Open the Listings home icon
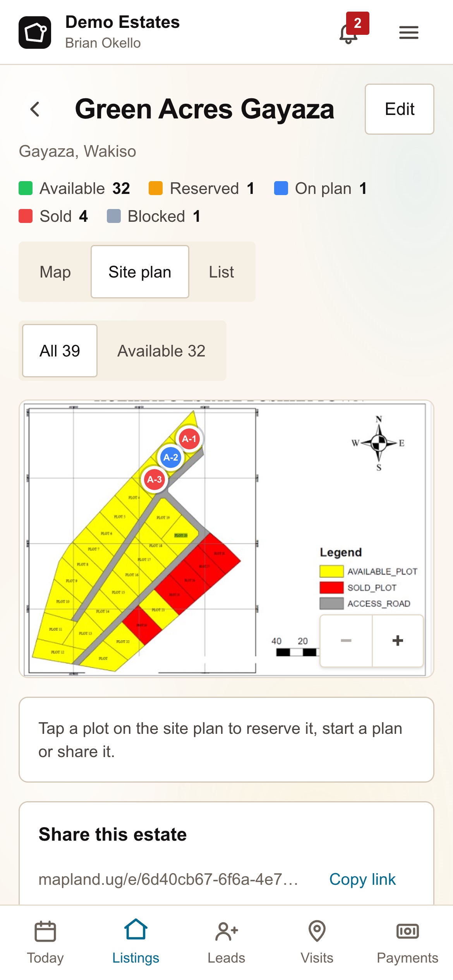 pyautogui.click(x=136, y=929)
